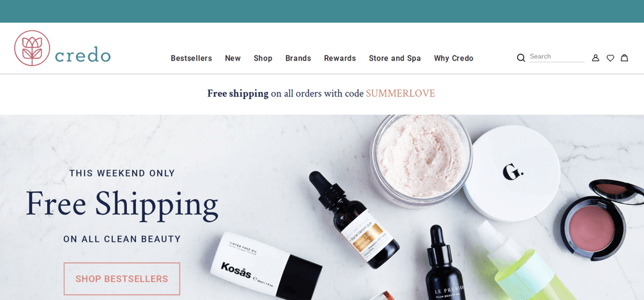Open the account profile icon
644x300 pixels.
click(595, 58)
